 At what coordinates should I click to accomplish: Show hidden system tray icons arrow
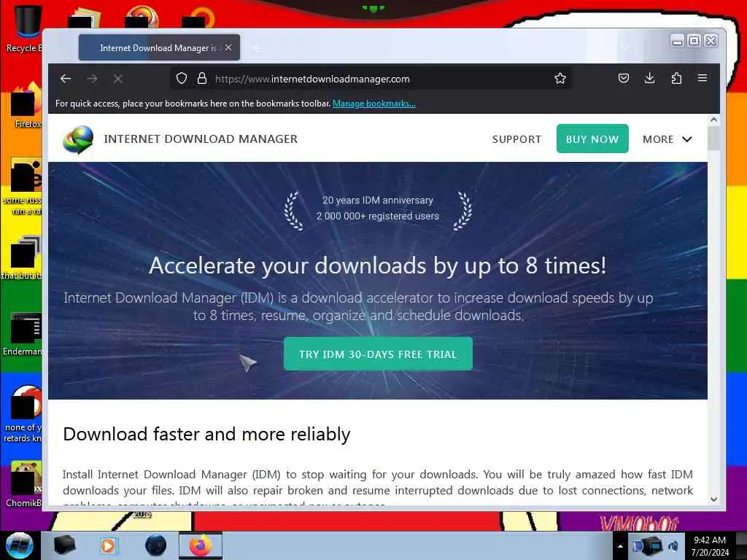(620, 546)
